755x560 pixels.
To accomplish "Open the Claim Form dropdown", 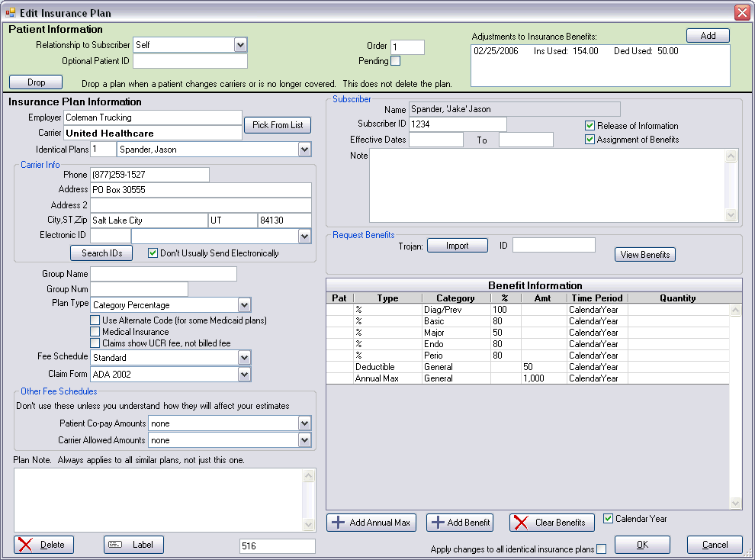I will [243, 375].
